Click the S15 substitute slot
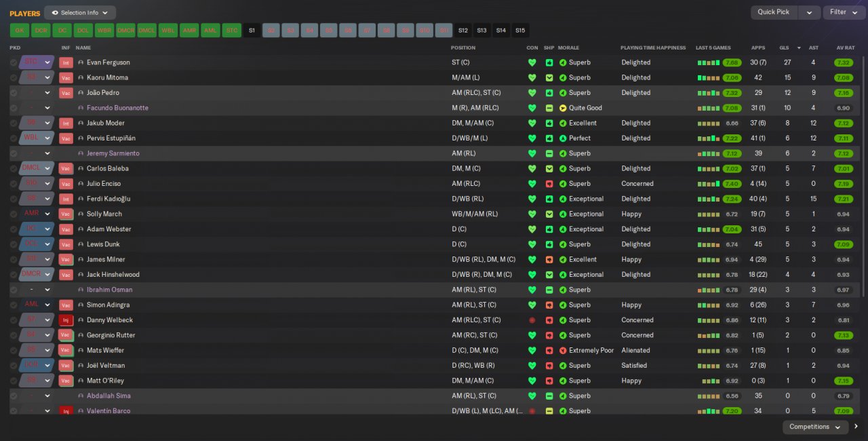The image size is (868, 441). [519, 31]
